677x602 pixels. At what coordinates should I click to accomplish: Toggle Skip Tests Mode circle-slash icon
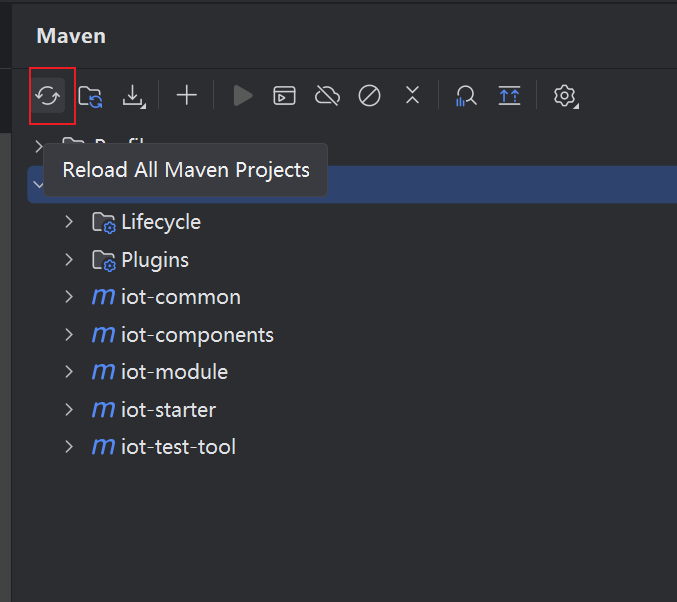[x=370, y=96]
